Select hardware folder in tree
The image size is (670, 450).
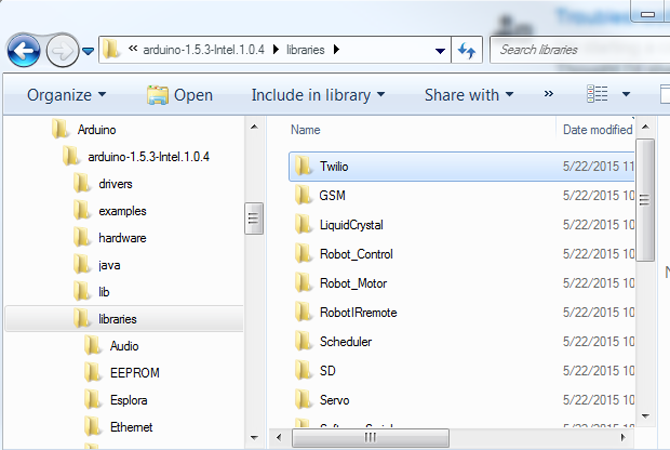coord(122,238)
